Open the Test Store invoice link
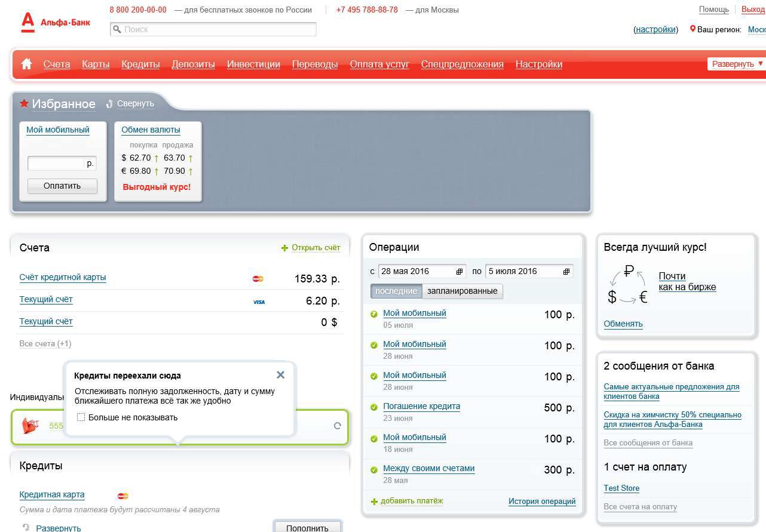This screenshot has width=766, height=532. tap(621, 488)
